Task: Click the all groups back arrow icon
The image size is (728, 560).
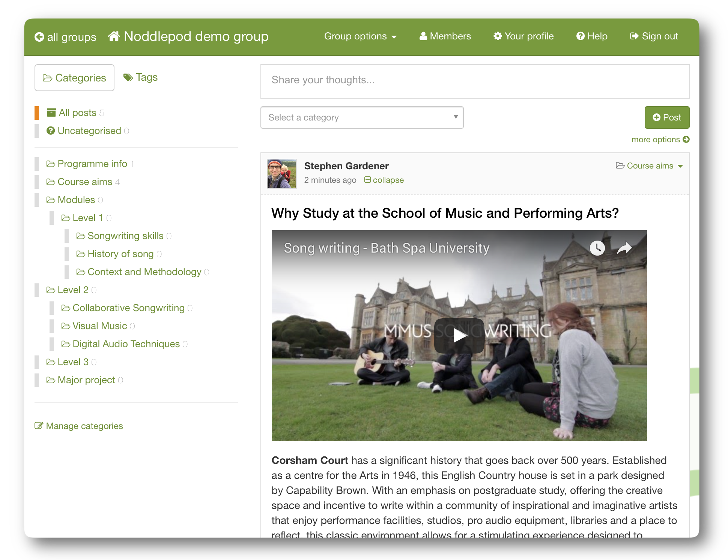Action: (39, 37)
